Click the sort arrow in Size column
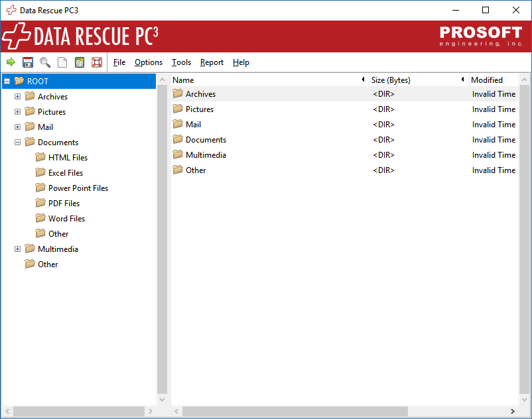The height and width of the screenshot is (419, 532). pyautogui.click(x=462, y=80)
